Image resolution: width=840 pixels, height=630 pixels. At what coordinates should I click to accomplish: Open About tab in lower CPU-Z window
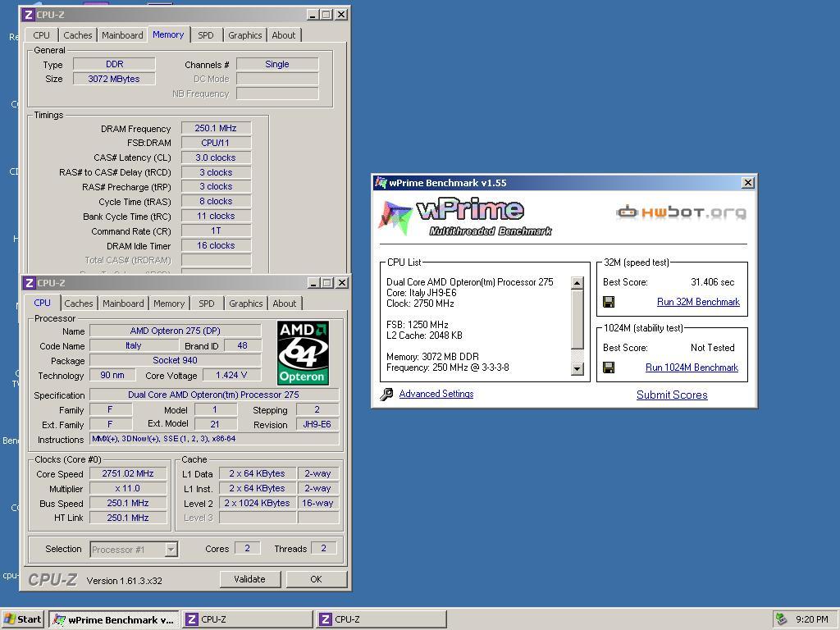pos(284,304)
